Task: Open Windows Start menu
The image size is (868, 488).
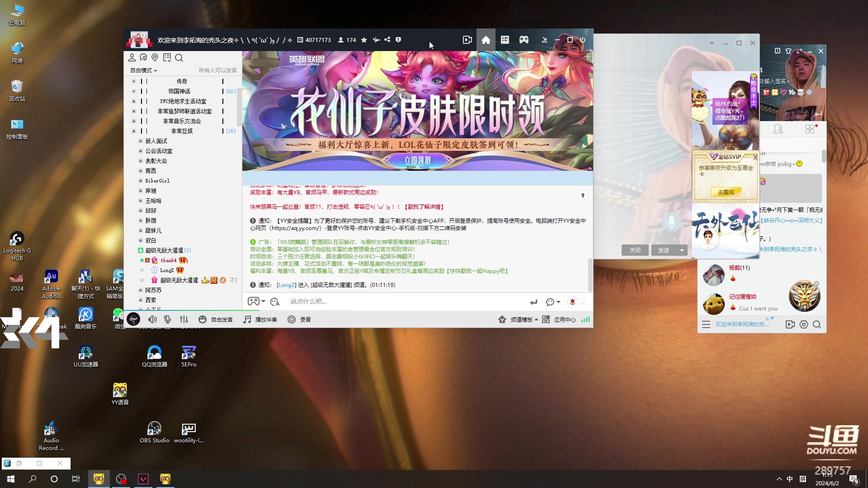Action: coord(11,479)
